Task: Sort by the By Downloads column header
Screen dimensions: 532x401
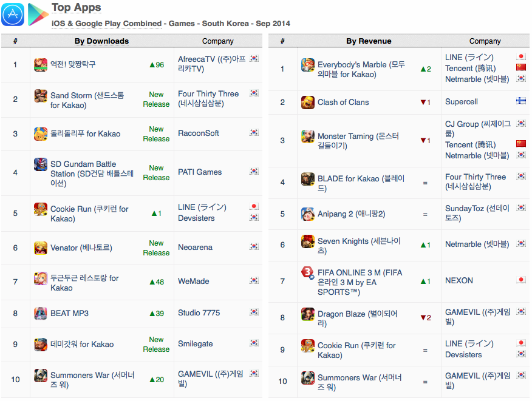Action: pos(102,41)
